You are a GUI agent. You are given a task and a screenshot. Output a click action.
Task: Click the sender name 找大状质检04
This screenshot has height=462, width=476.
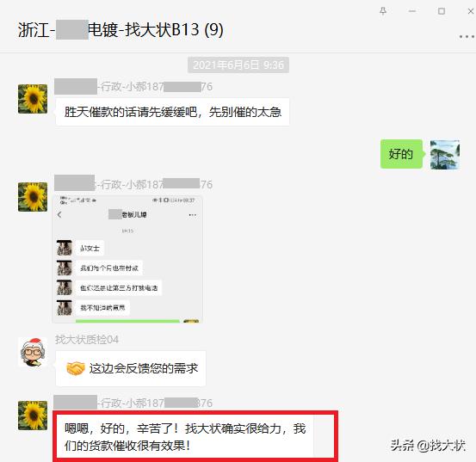click(87, 340)
